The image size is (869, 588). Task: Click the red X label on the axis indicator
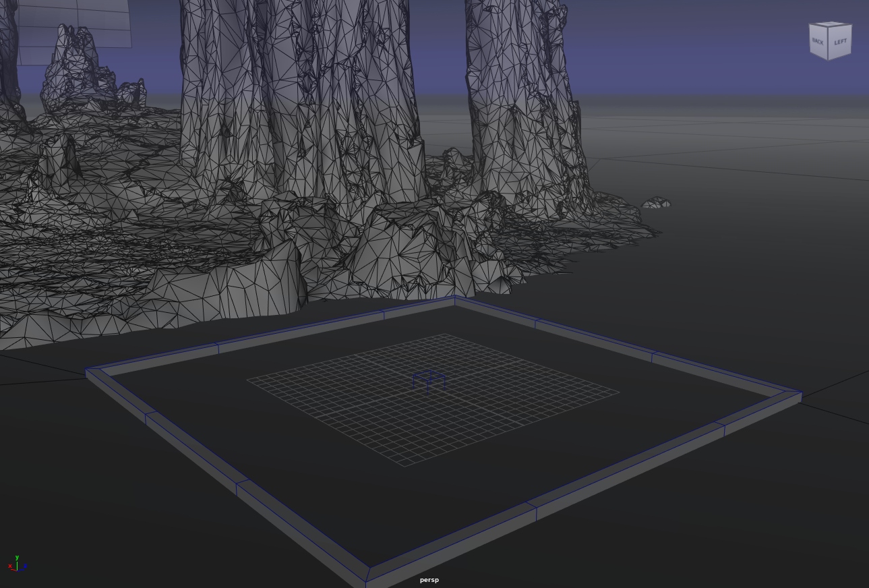10,567
